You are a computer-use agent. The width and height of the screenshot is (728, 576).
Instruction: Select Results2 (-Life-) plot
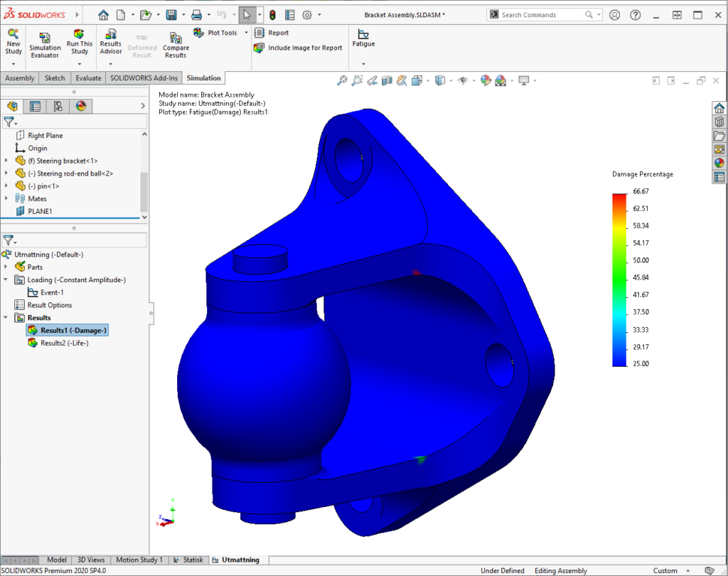(x=64, y=343)
